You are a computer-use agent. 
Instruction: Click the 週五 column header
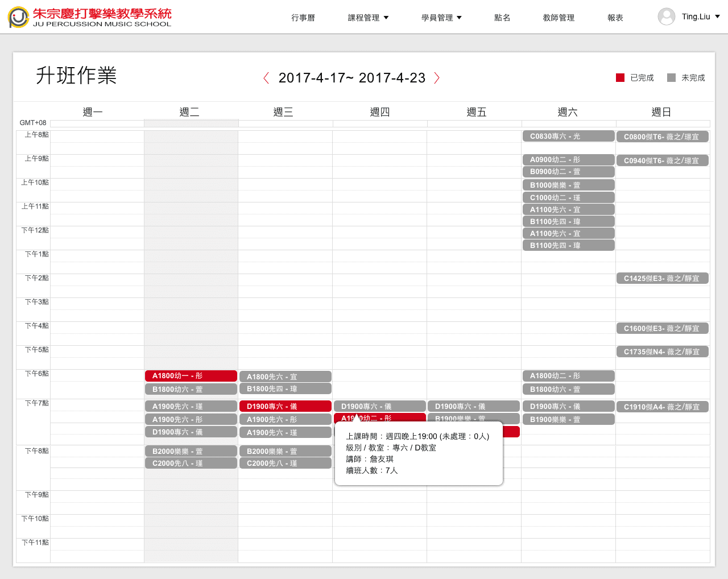pos(477,112)
